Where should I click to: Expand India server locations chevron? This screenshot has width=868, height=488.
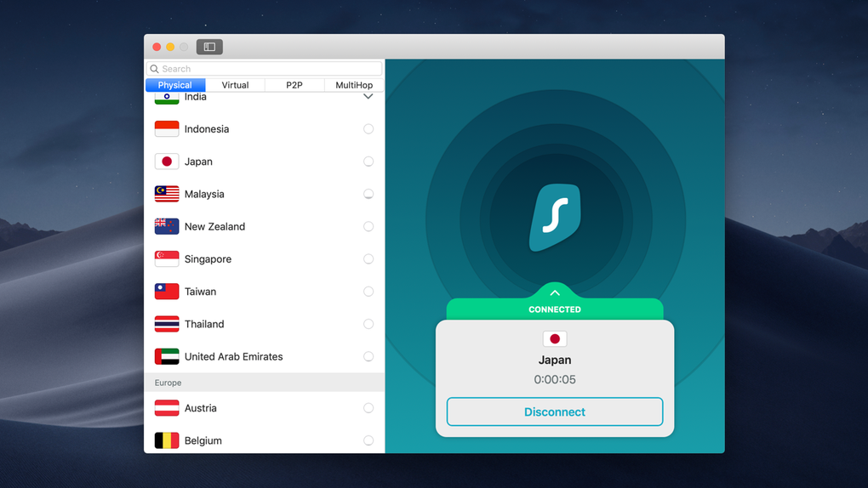pos(368,97)
